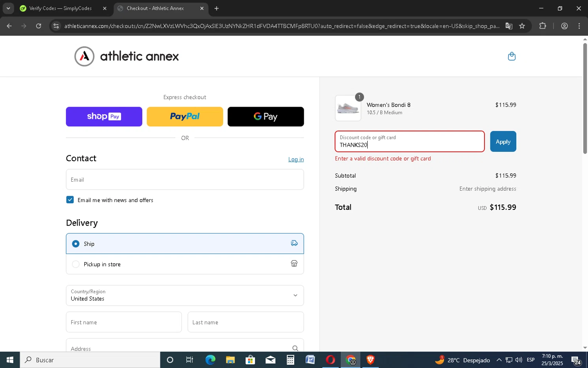Open Task View on the taskbar
588x368 pixels.
190,360
